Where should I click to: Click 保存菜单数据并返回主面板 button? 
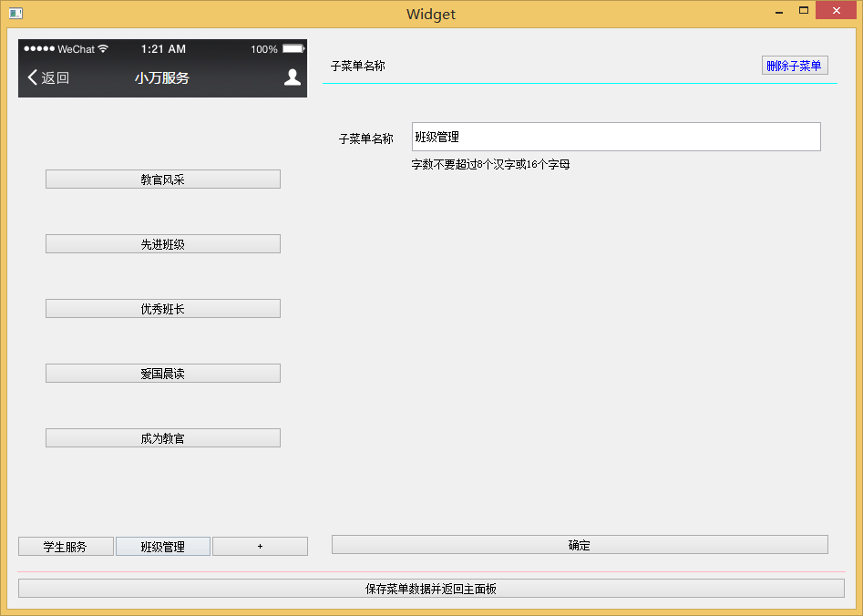coord(432,589)
